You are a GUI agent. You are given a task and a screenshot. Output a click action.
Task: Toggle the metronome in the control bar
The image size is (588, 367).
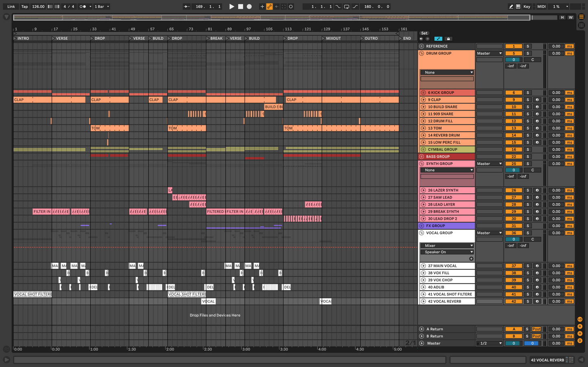pos(83,7)
